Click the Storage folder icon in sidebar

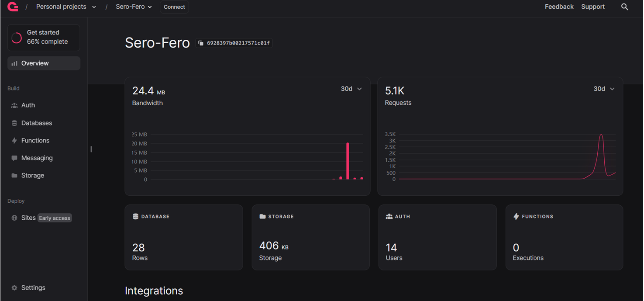[x=14, y=176]
